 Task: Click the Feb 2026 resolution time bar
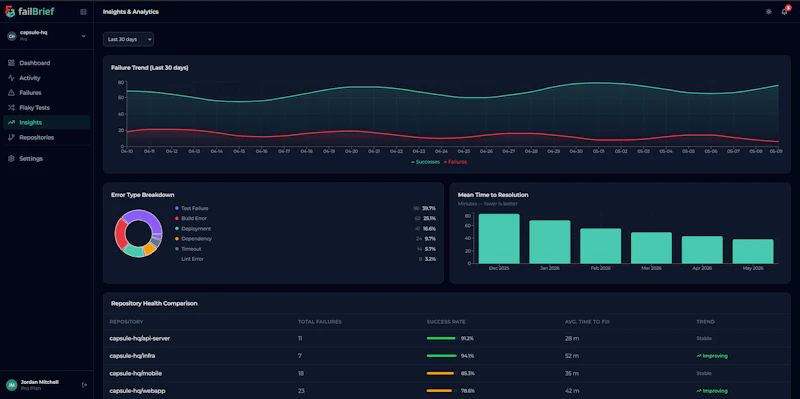tap(601, 246)
